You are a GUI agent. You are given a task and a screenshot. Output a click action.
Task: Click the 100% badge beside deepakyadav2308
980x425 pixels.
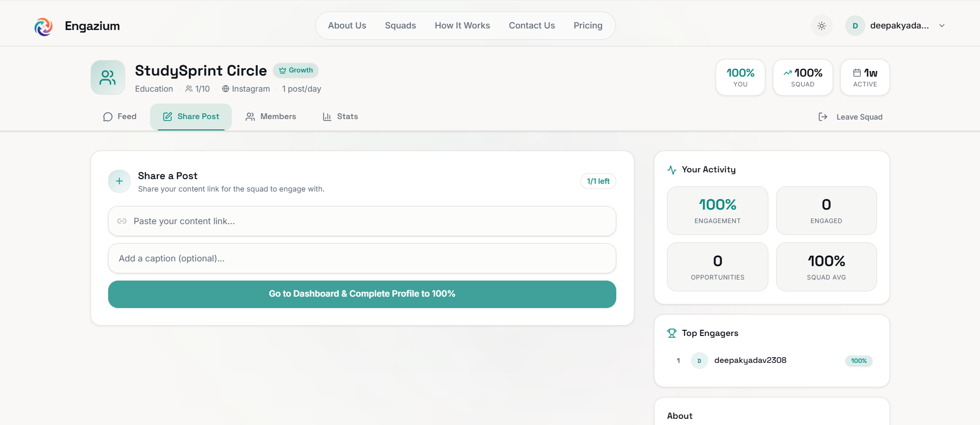tap(859, 361)
